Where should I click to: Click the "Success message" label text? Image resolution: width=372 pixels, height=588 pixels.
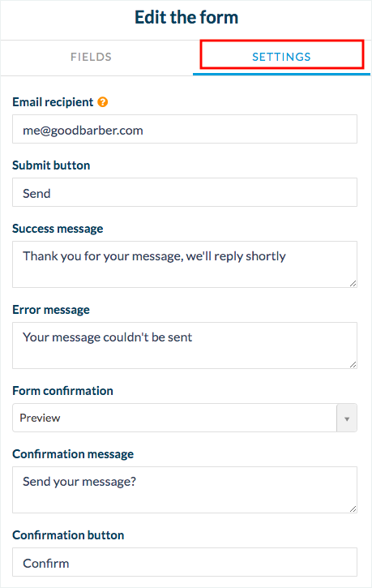click(58, 229)
